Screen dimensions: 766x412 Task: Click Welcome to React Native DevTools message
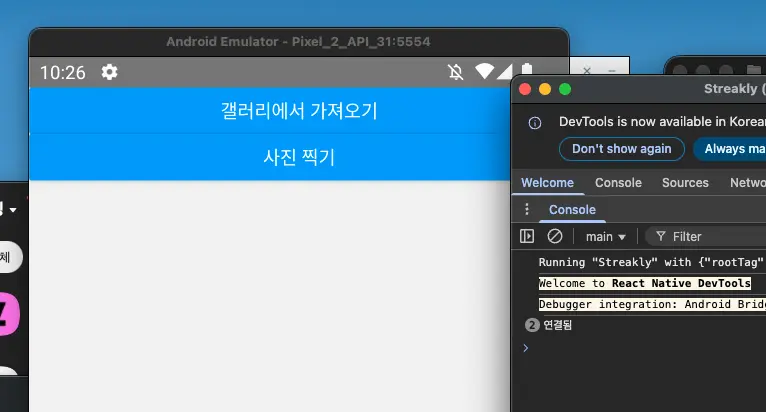644,283
